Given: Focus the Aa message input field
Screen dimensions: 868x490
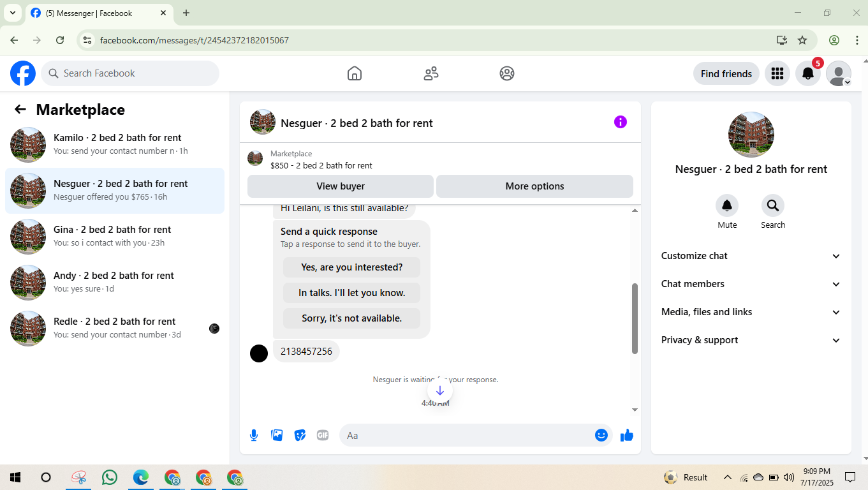Looking at the screenshot, I should coord(467,435).
